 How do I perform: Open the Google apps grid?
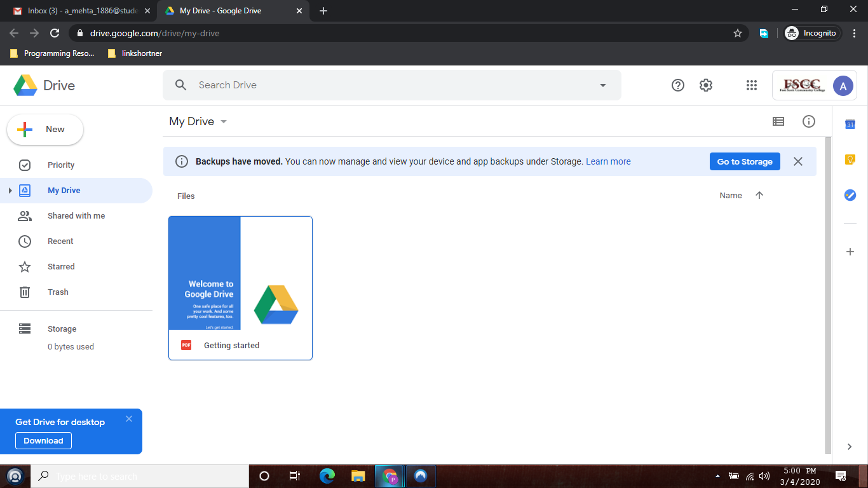click(x=752, y=85)
